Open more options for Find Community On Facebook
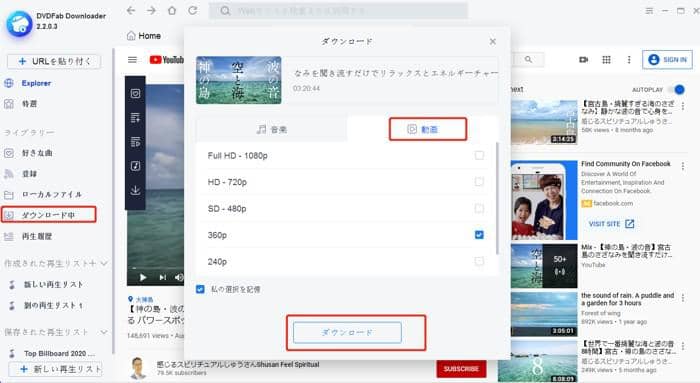 (x=683, y=166)
